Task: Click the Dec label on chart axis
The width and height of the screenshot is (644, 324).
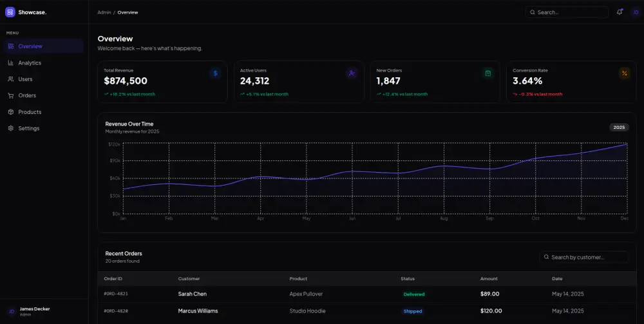Action: point(624,218)
